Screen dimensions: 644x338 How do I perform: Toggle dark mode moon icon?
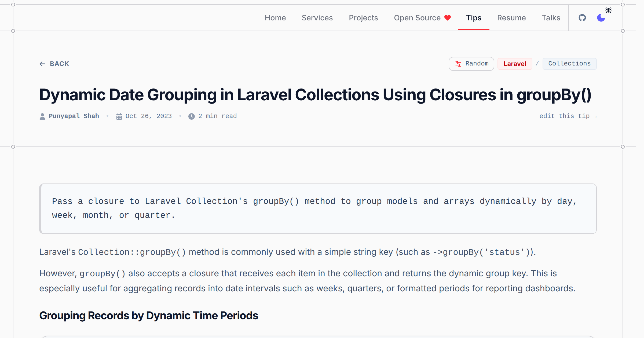[601, 18]
